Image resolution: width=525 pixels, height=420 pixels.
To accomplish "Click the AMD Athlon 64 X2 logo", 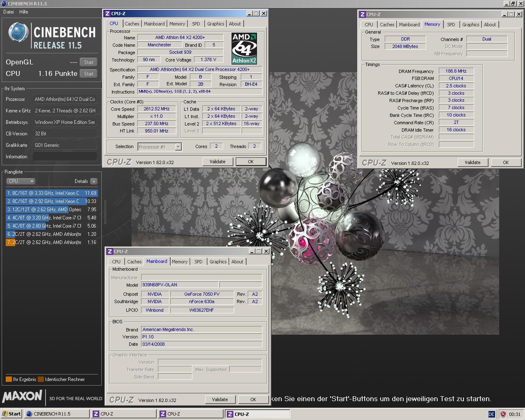I will coord(244,48).
